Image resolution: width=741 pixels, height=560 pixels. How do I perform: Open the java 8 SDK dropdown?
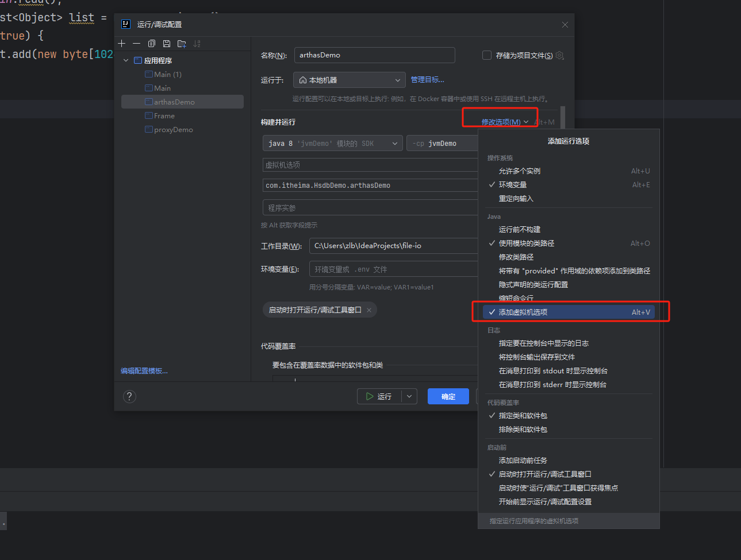tap(332, 144)
